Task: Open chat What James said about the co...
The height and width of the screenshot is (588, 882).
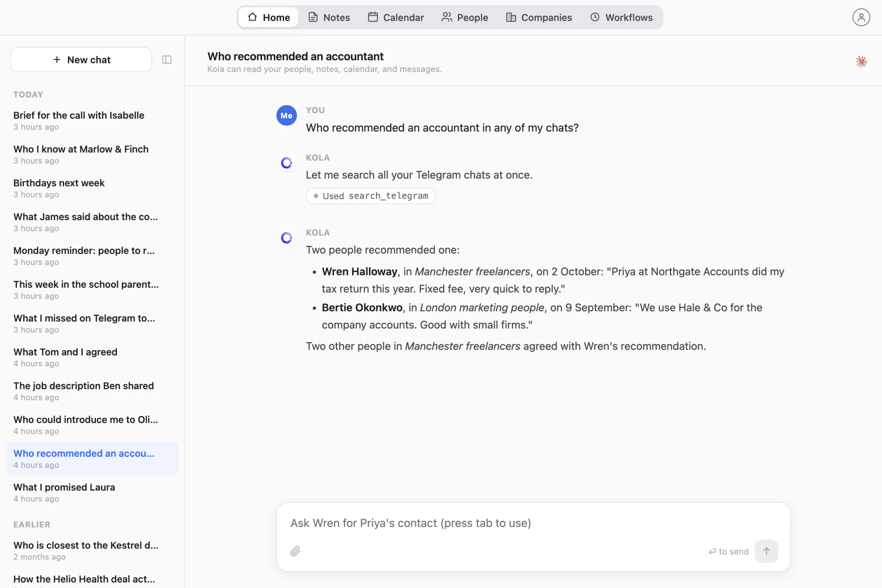Action: point(92,222)
